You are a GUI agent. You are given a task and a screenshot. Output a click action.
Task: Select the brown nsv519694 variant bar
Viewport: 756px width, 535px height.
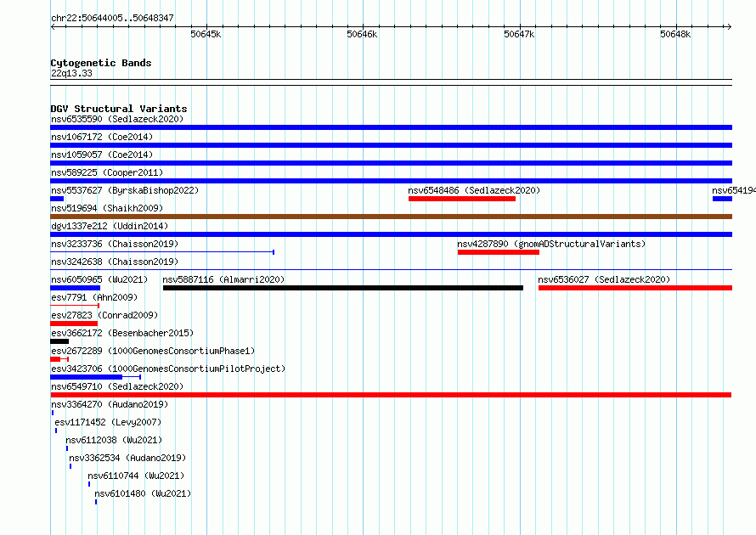tap(391, 217)
